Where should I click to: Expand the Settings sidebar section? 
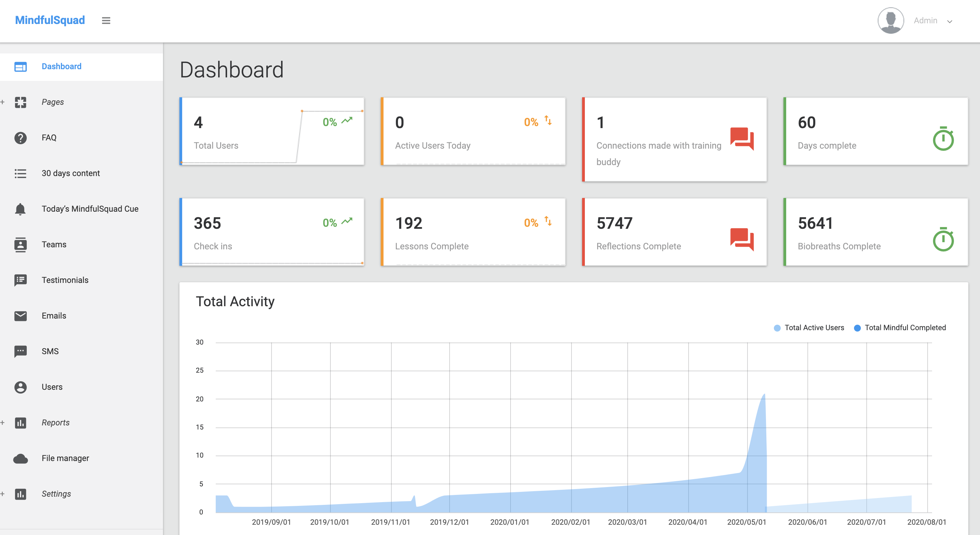[56, 494]
